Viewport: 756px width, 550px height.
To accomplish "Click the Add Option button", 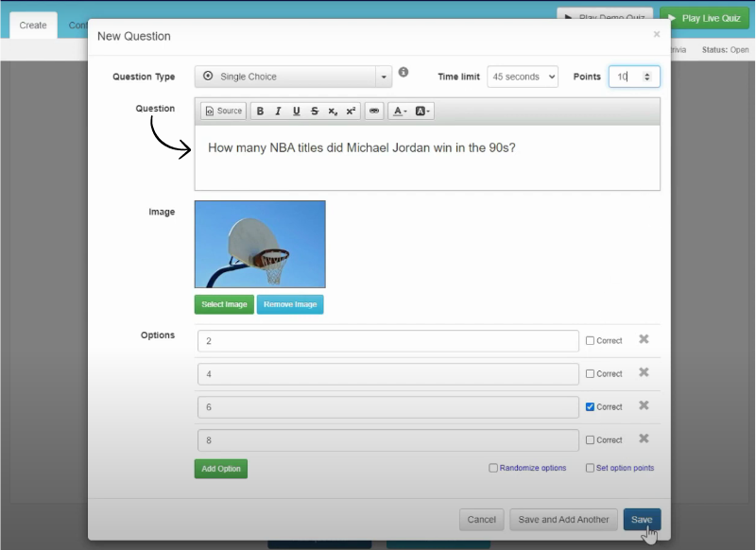I will pos(221,469).
